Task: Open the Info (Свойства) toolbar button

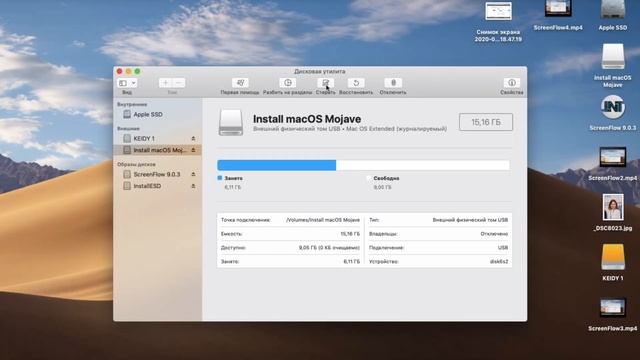Action: (x=511, y=83)
